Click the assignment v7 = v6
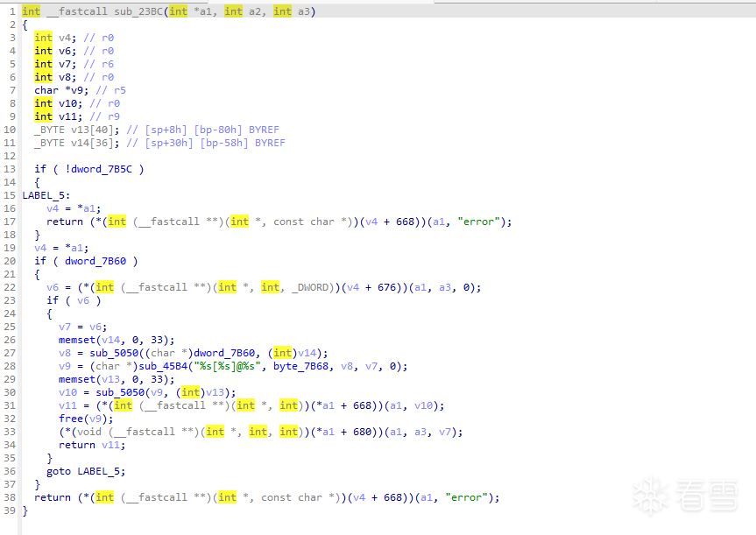The image size is (756, 535). pyautogui.click(x=82, y=327)
